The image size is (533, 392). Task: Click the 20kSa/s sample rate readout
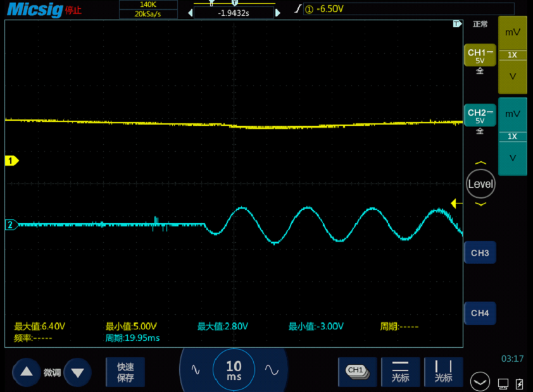tap(148, 14)
